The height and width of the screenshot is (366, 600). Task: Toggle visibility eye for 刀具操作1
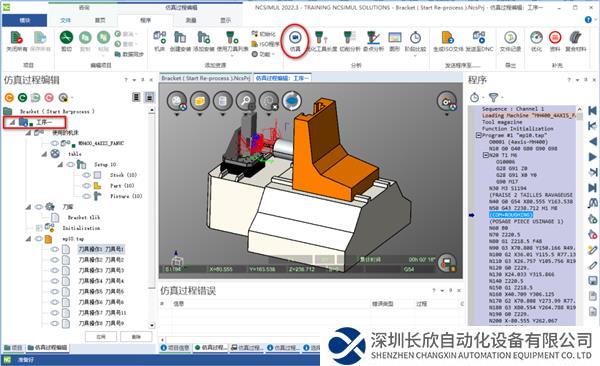click(55, 249)
